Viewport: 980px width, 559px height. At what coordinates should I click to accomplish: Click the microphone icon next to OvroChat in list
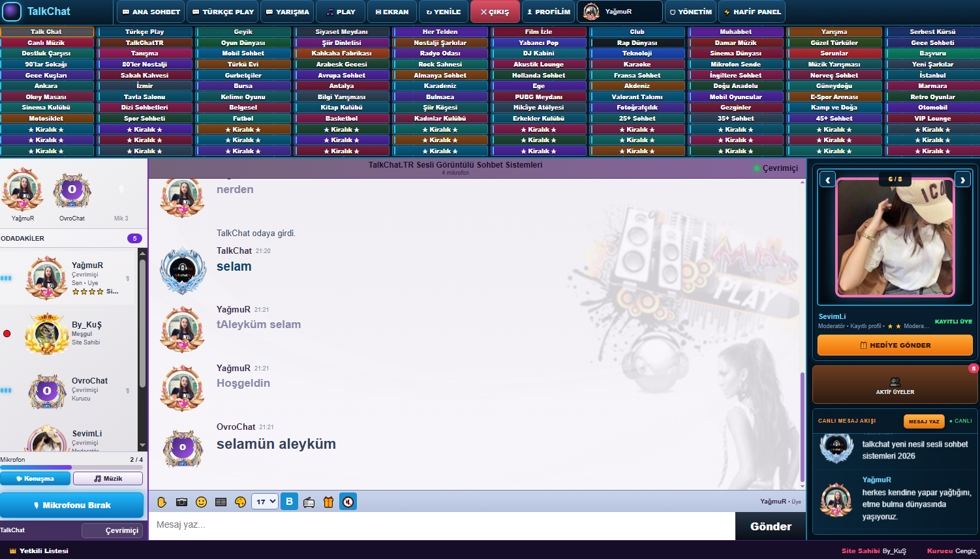pos(127,391)
